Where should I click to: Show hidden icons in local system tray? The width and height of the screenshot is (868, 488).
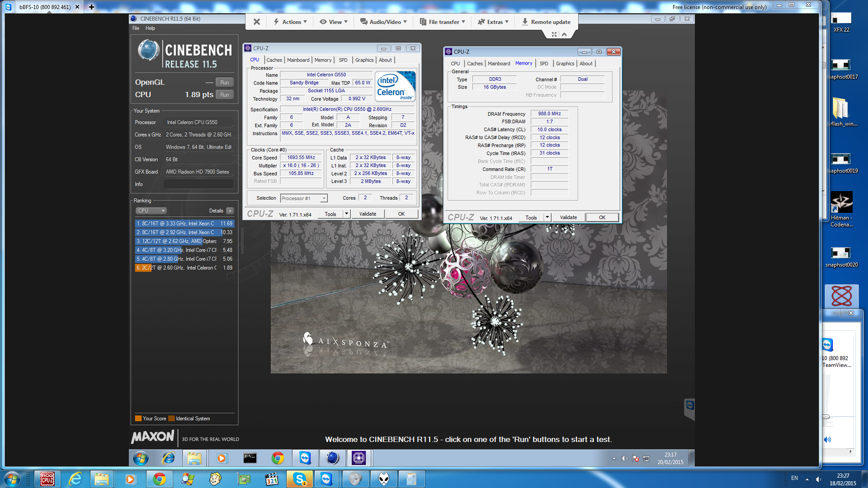[x=807, y=479]
